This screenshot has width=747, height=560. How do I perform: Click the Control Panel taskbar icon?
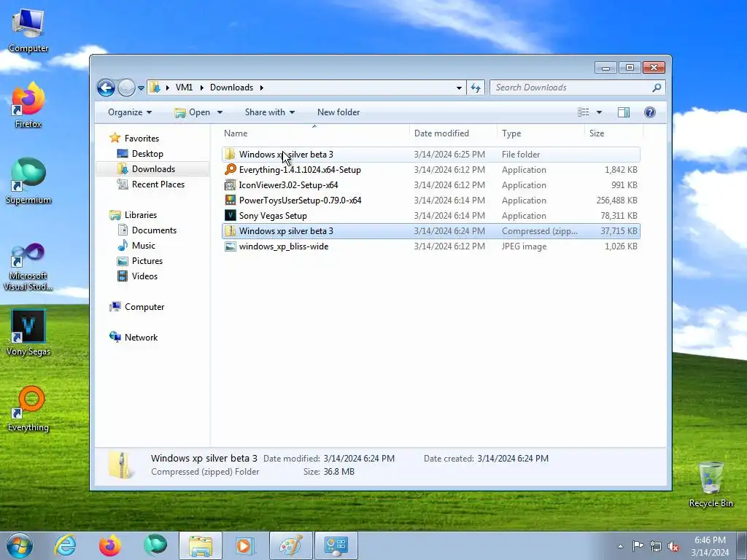pyautogui.click(x=336, y=545)
